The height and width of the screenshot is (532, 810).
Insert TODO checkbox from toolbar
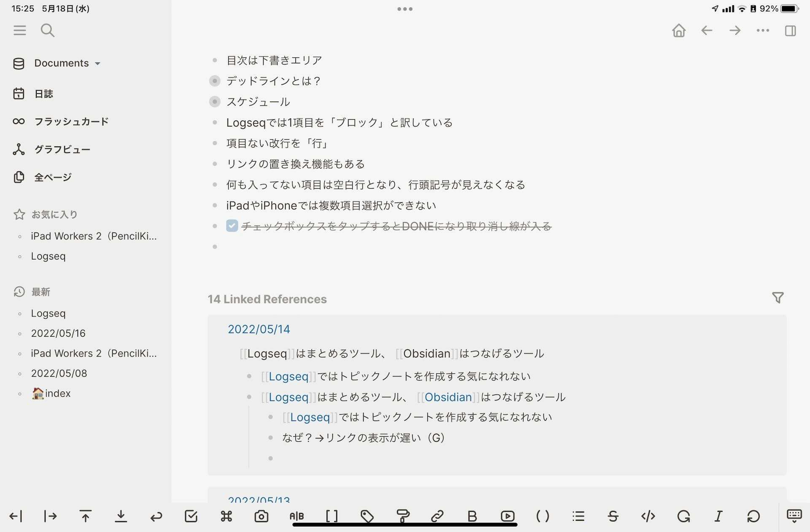coord(191,516)
